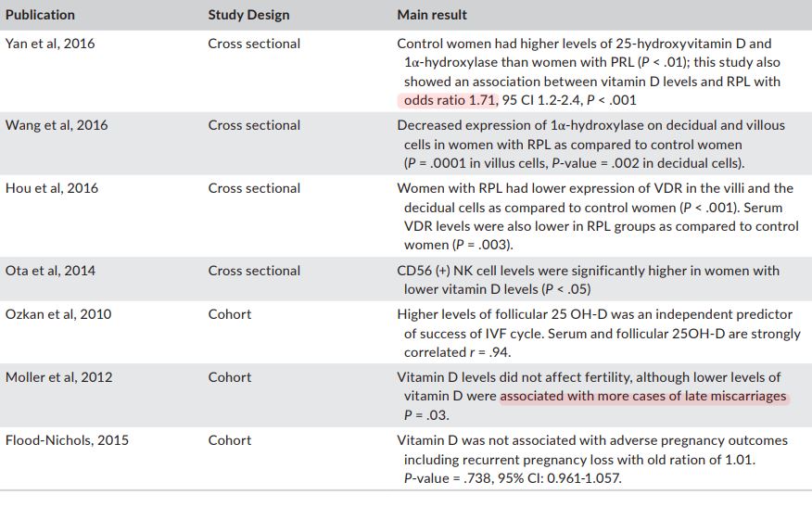Image resolution: width=812 pixels, height=520 pixels.
Task: Click highlighted 'associated with more cases of late miscarriages'
Action: tap(643, 397)
